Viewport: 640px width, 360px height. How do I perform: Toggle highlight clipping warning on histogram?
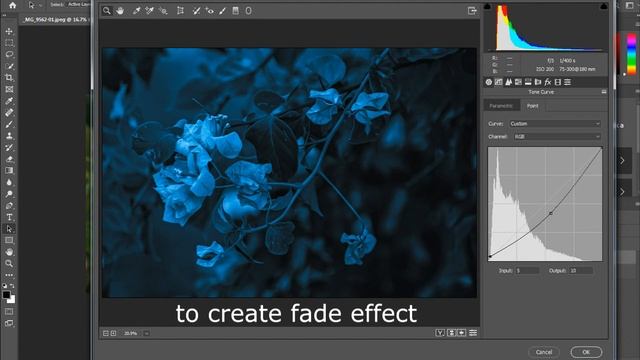(x=604, y=6)
